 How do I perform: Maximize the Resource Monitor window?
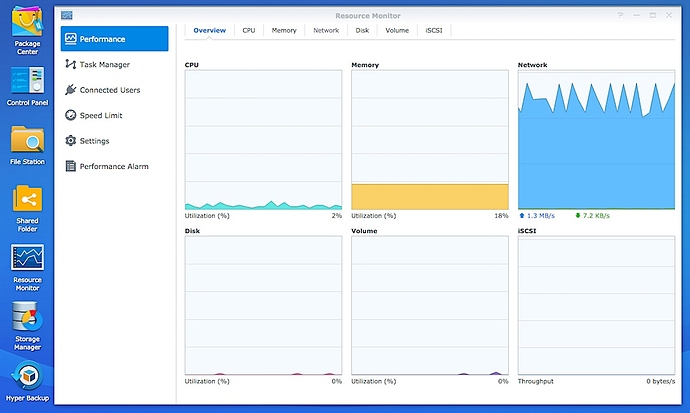point(653,15)
